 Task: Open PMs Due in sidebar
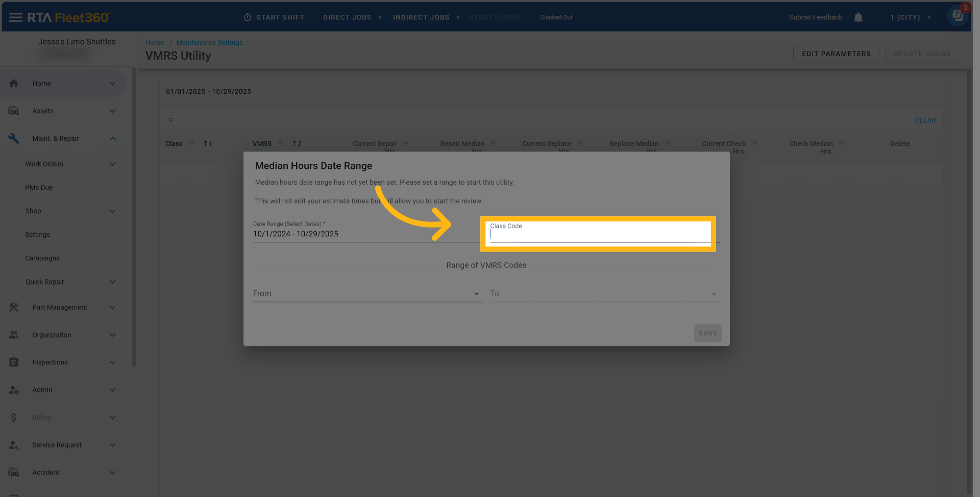pyautogui.click(x=39, y=187)
